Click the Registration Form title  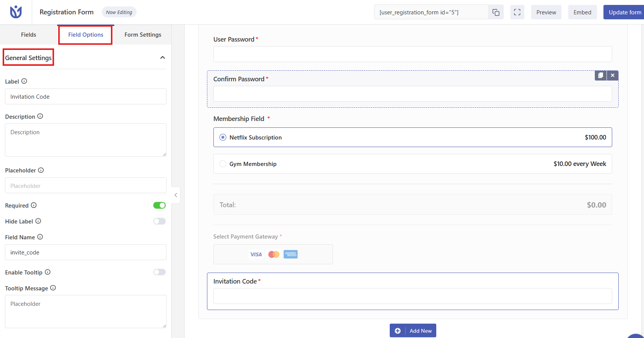click(x=67, y=12)
